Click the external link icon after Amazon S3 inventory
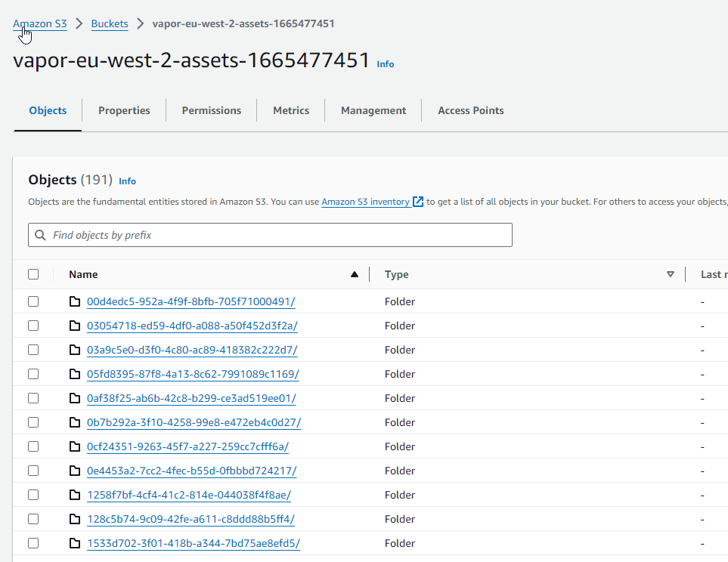The image size is (728, 562). coord(418,202)
